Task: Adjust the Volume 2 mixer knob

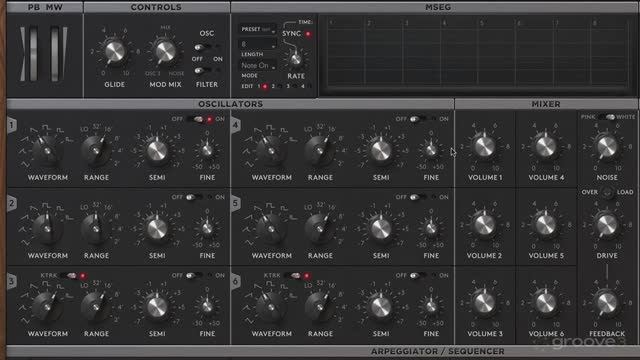Action: click(x=484, y=225)
